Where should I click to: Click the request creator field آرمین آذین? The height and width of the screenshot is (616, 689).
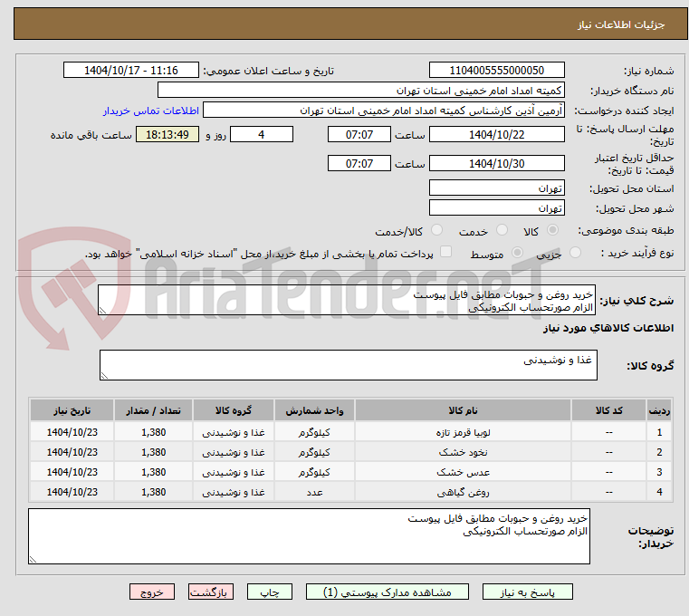click(x=384, y=110)
